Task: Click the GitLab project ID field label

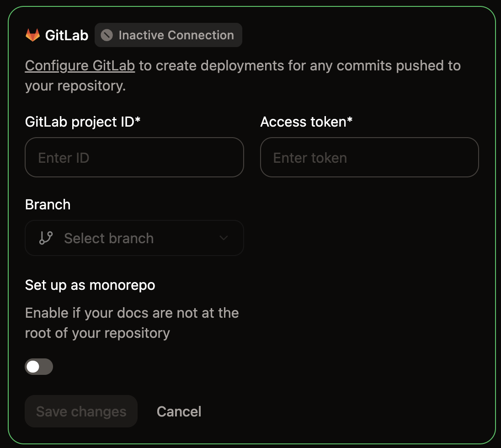Action: pyautogui.click(x=83, y=122)
